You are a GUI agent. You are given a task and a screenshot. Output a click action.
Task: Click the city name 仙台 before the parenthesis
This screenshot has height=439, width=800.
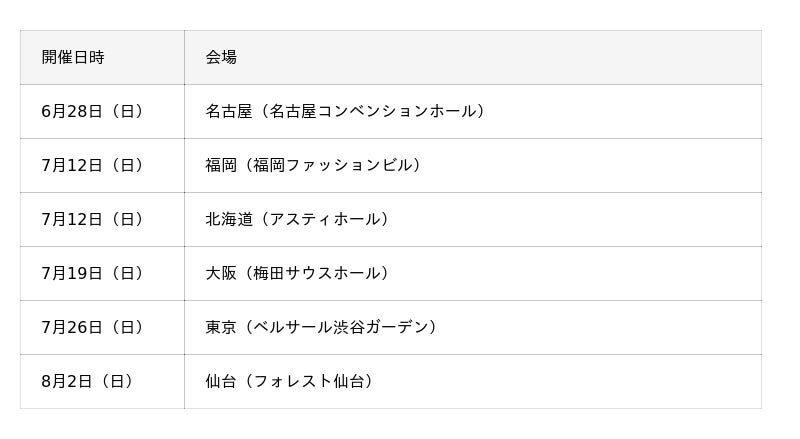[221, 381]
